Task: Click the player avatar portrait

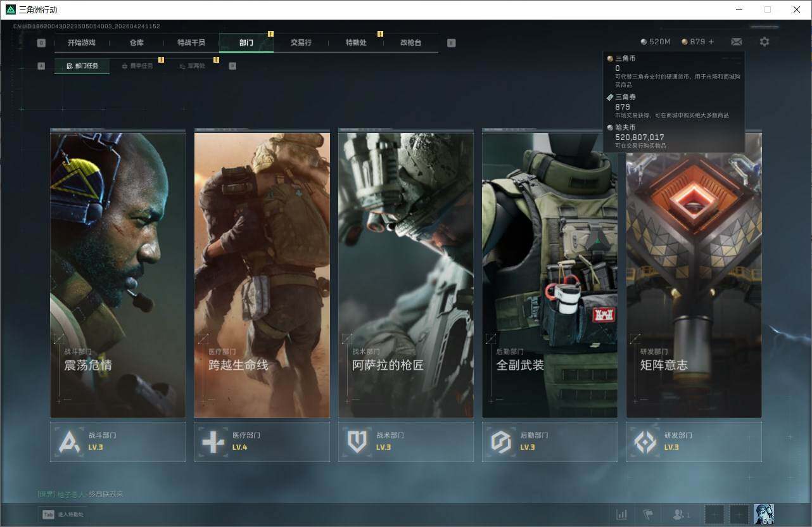Action: coord(764,514)
